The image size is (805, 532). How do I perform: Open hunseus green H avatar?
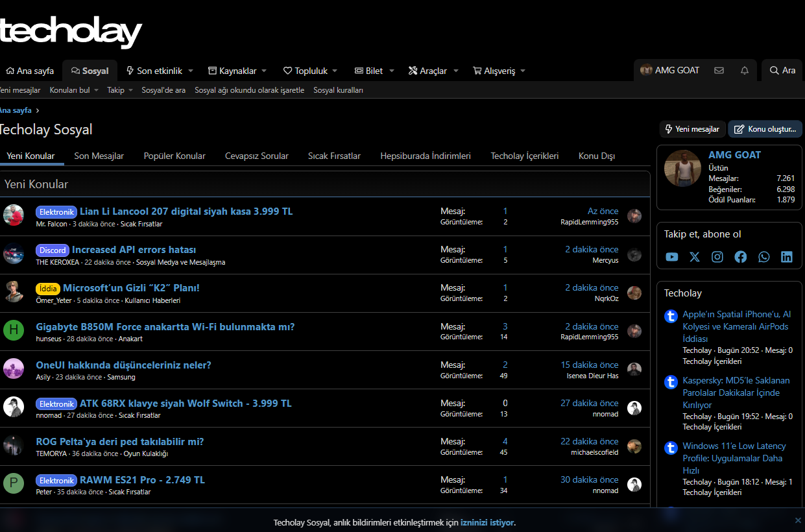[14, 330]
